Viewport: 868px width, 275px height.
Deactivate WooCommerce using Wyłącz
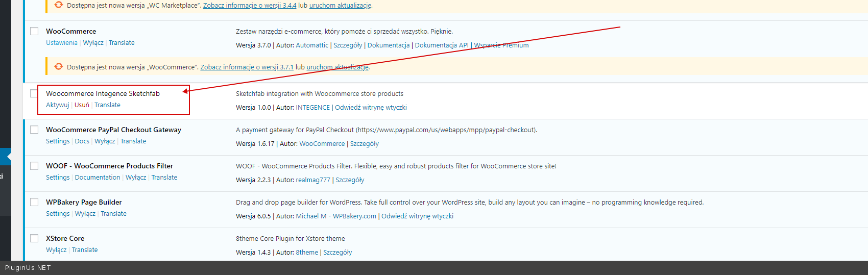tap(93, 43)
